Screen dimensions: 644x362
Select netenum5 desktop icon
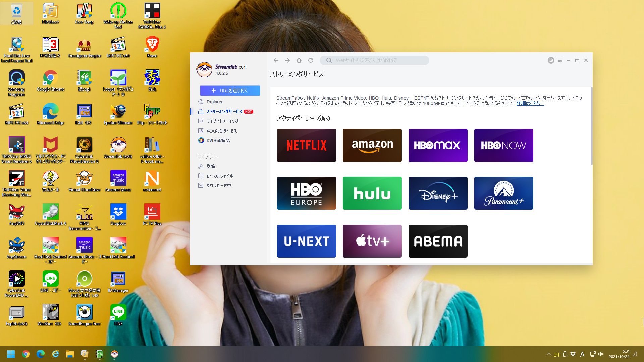tap(152, 181)
